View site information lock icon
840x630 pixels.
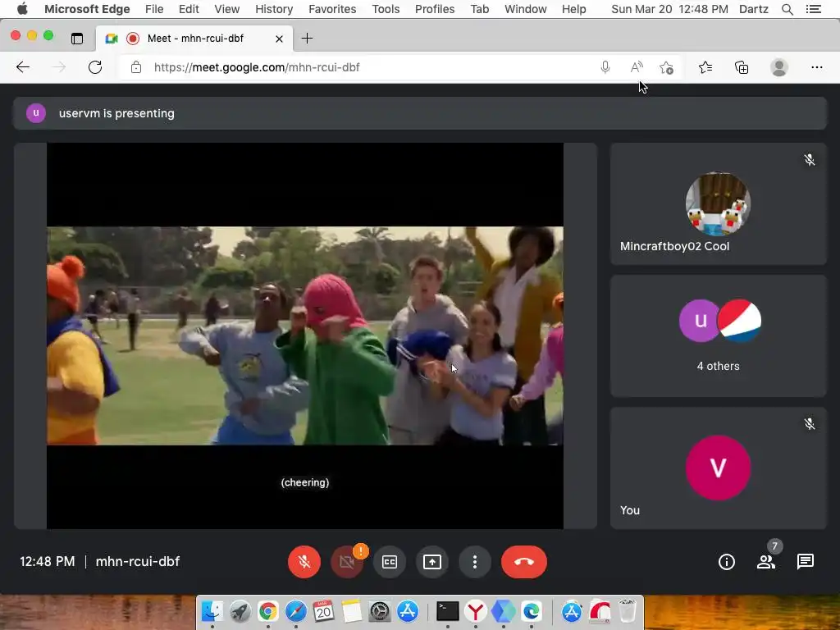pos(136,67)
